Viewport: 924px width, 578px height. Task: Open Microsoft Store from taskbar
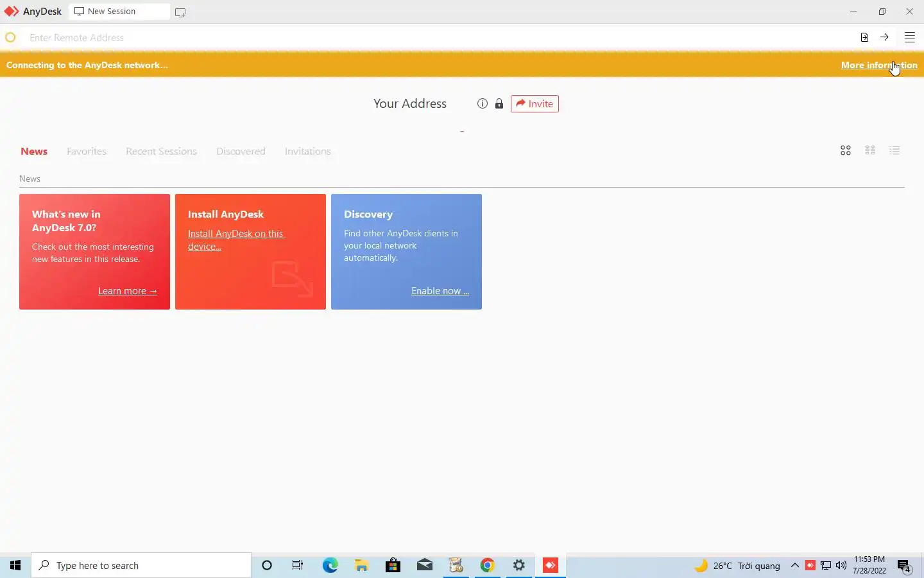(x=393, y=565)
